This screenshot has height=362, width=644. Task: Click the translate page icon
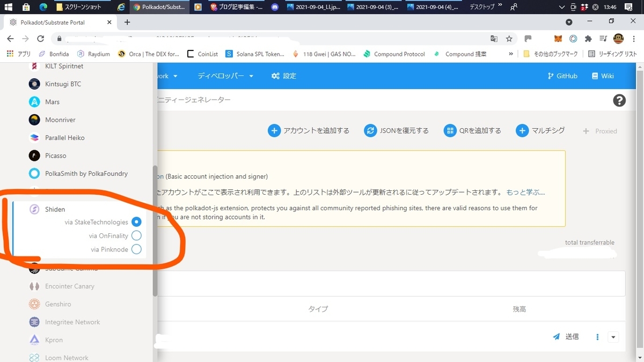coord(494,39)
